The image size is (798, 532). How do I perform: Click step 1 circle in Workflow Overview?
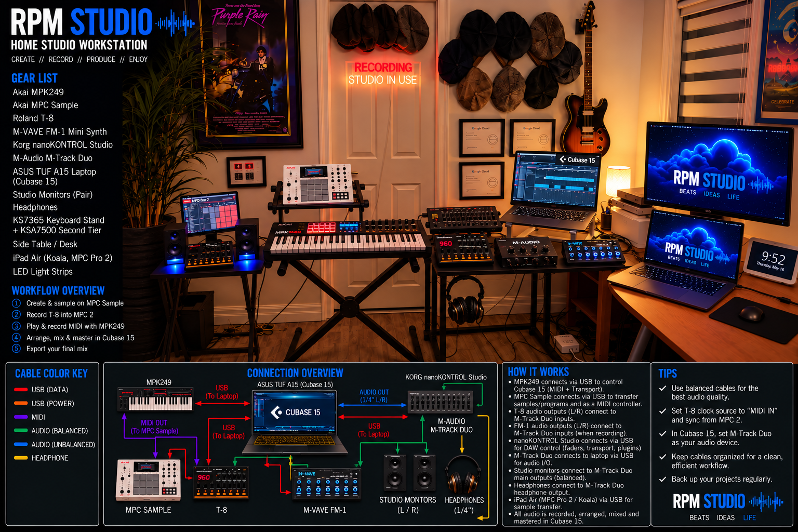coord(17,303)
